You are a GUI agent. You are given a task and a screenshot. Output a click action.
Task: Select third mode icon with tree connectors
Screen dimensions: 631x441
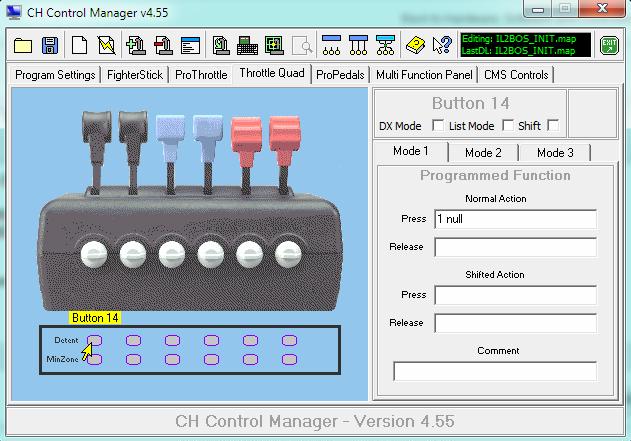(385, 45)
